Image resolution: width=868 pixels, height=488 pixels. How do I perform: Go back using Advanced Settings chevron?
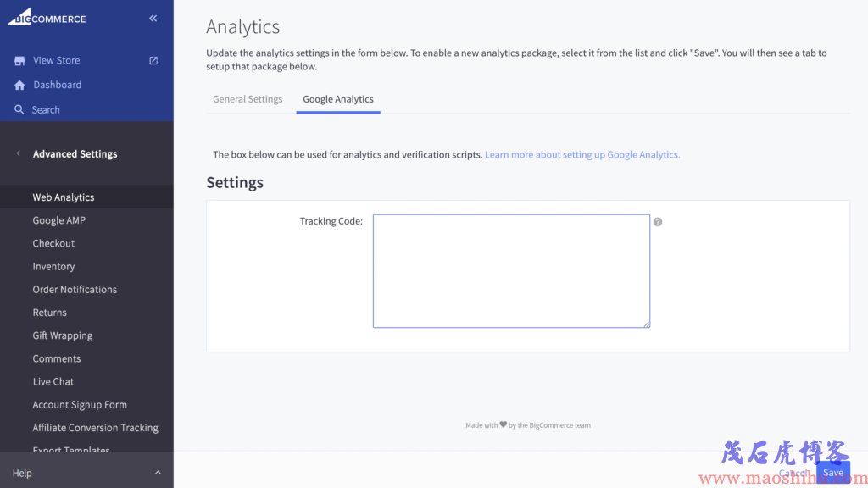point(19,153)
